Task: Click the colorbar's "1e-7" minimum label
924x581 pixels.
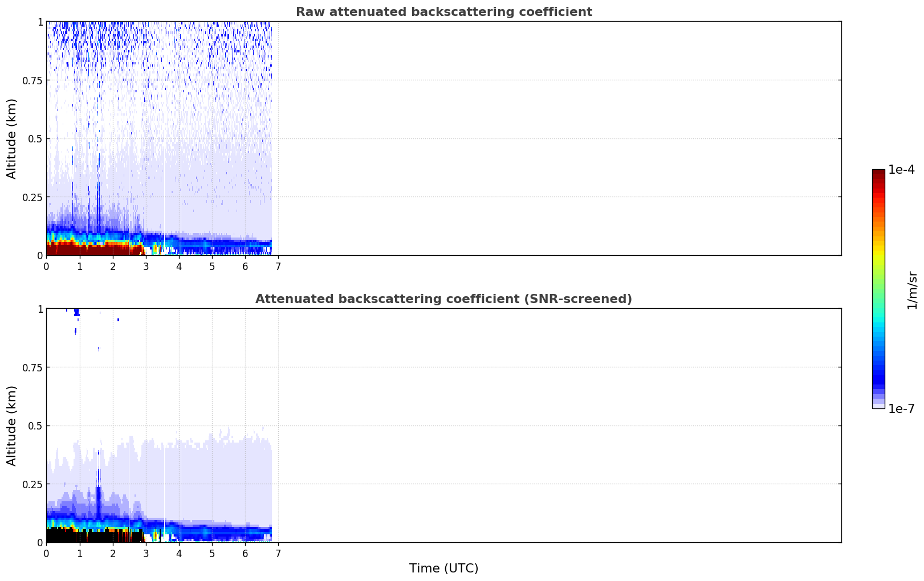Action: point(901,408)
